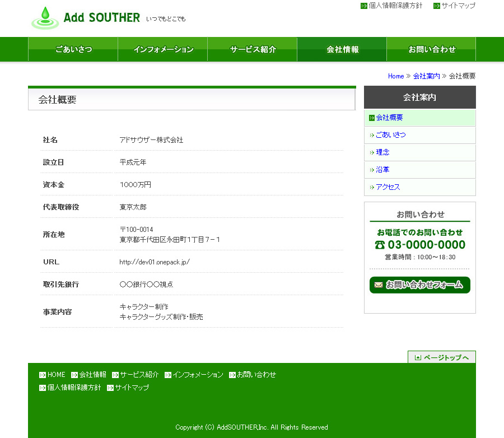This screenshot has width=504, height=438.
Task: Open 理念 in the sidebar menu
Action: coord(382,152)
